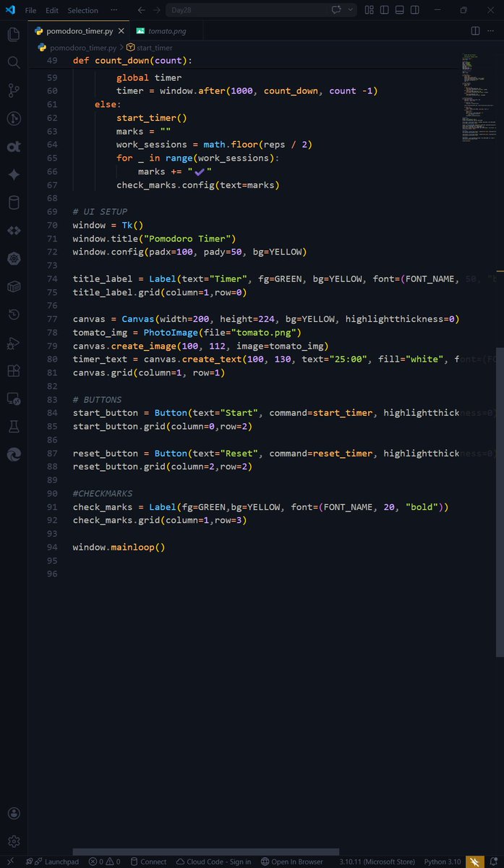Open the Edit menu
This screenshot has height=868, width=504.
click(x=52, y=10)
